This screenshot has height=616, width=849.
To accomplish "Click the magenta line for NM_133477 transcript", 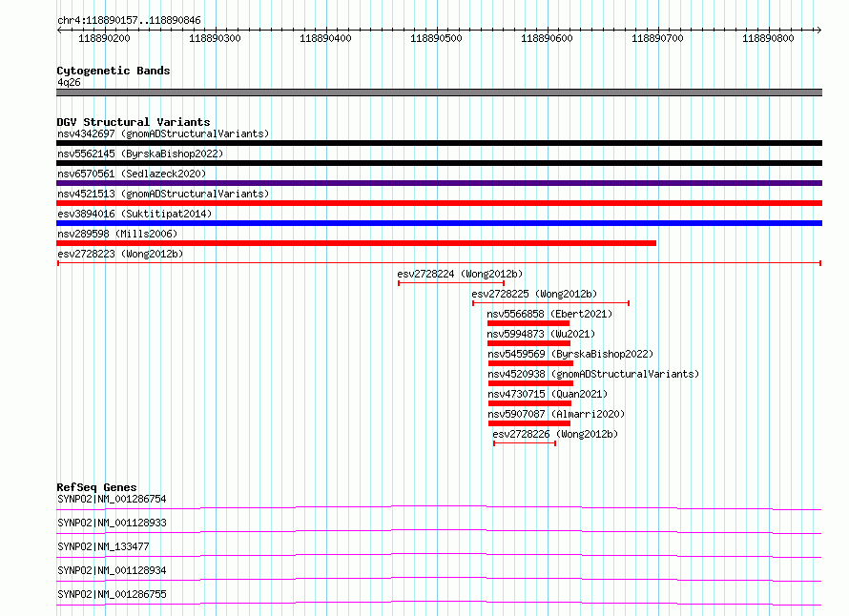I will (439, 555).
